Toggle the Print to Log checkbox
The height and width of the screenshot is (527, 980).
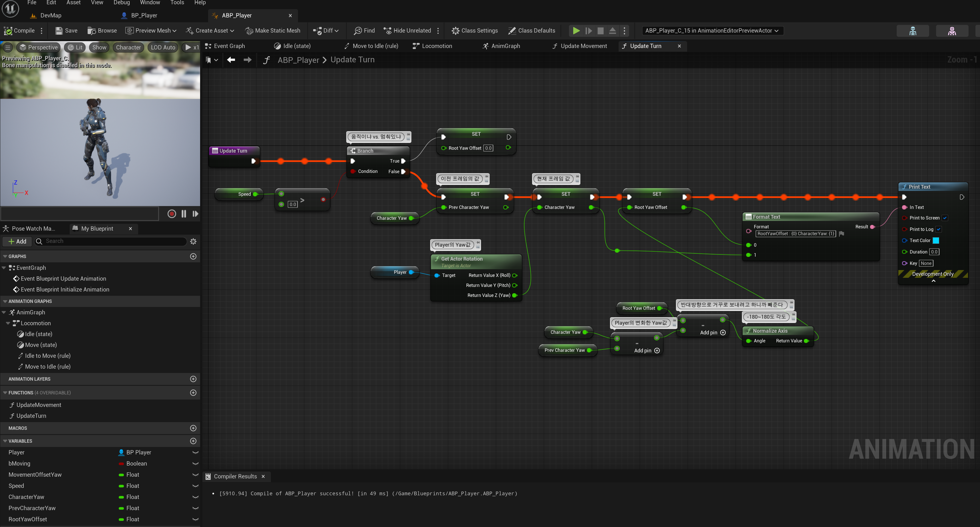(x=939, y=229)
